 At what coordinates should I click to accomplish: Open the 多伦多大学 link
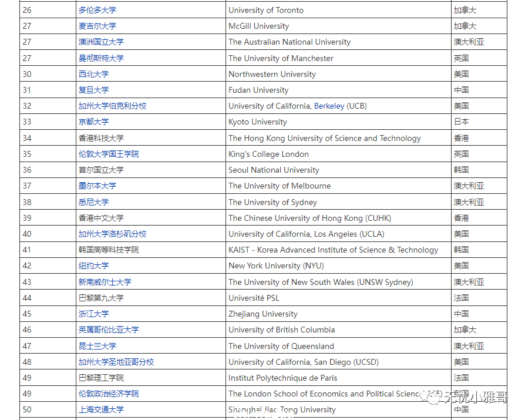coord(97,10)
